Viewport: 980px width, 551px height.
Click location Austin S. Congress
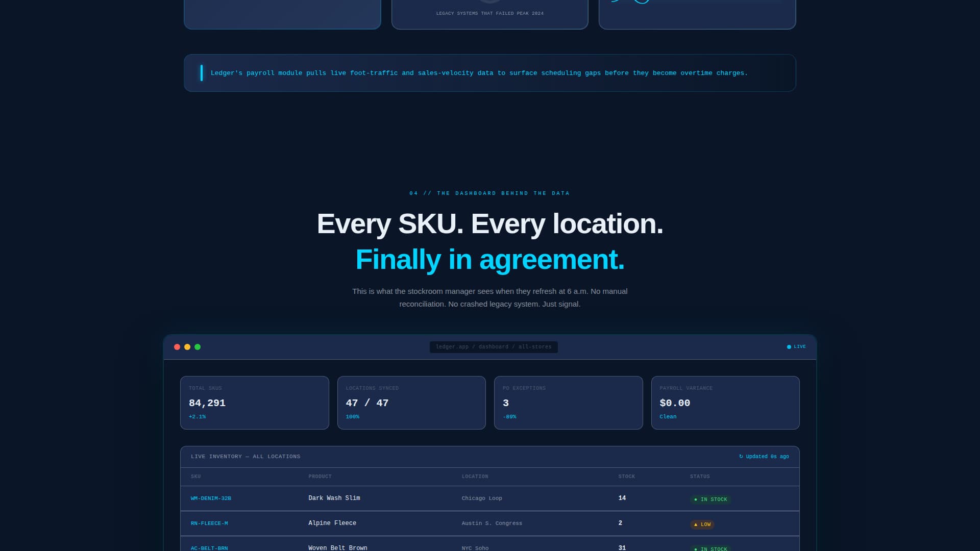pyautogui.click(x=492, y=523)
